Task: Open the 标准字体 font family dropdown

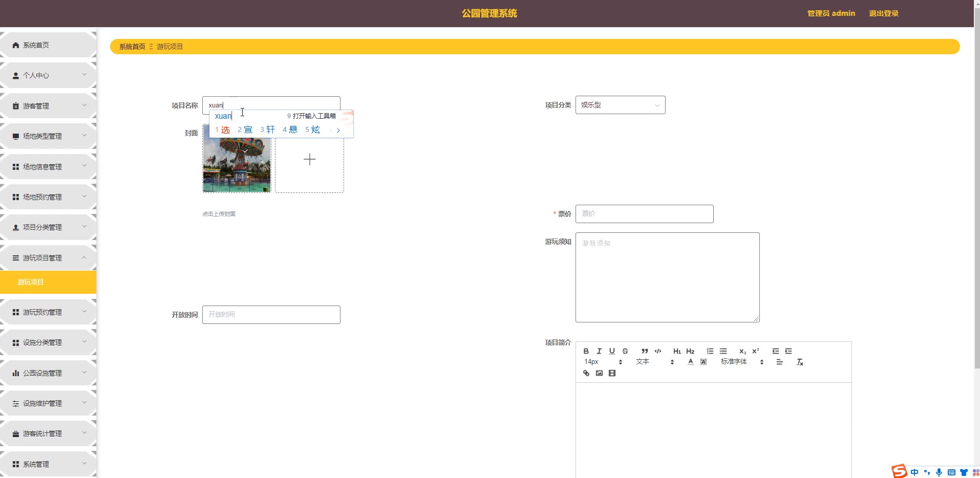Action: pyautogui.click(x=742, y=362)
